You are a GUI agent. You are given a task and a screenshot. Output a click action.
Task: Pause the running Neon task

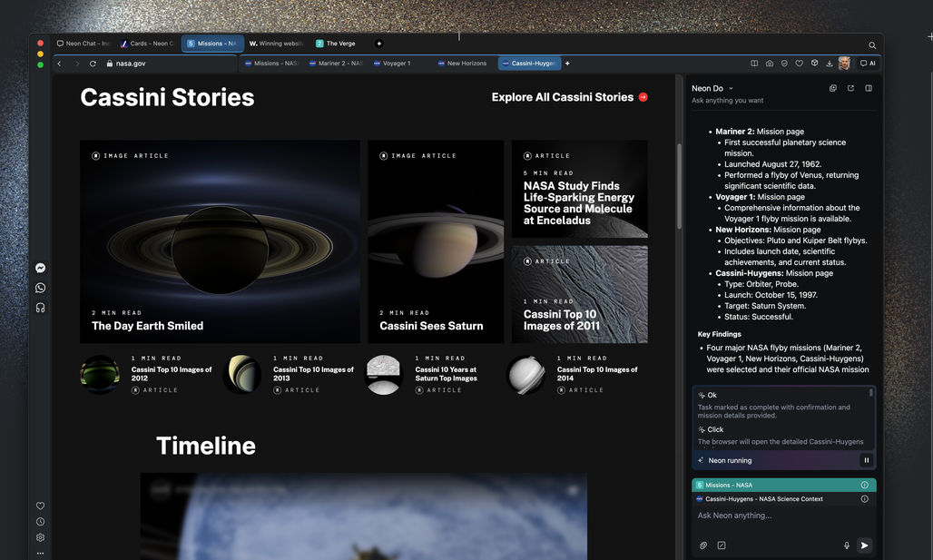tap(866, 460)
